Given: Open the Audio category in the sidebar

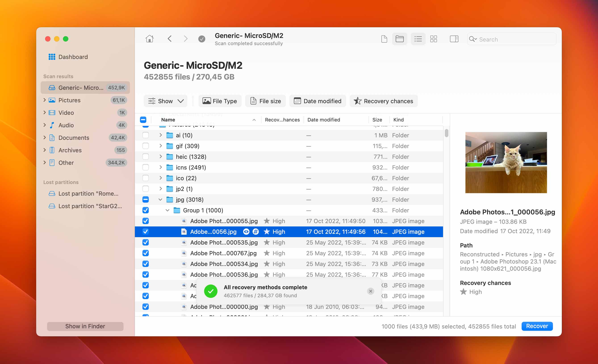Looking at the screenshot, I should point(86,125).
